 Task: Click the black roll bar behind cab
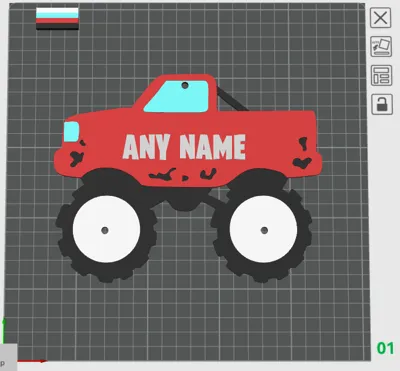click(x=233, y=99)
